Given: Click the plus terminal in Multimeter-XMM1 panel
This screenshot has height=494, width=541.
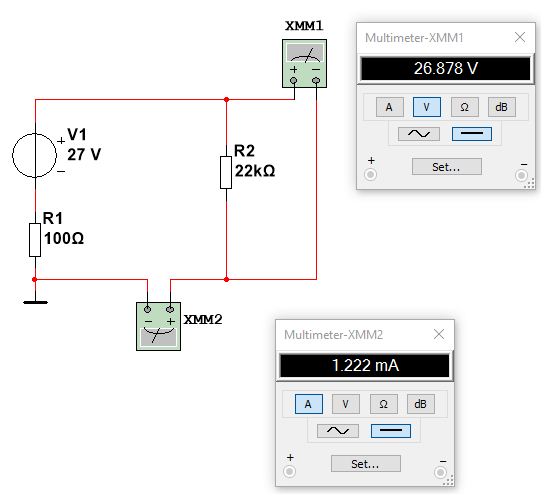Looking at the screenshot, I should (x=371, y=175).
